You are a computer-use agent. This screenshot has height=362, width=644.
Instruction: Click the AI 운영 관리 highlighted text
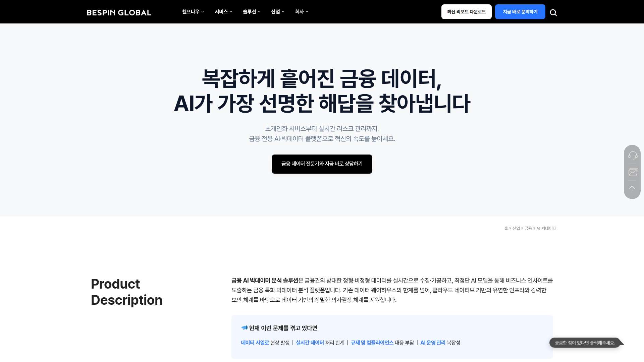433,343
